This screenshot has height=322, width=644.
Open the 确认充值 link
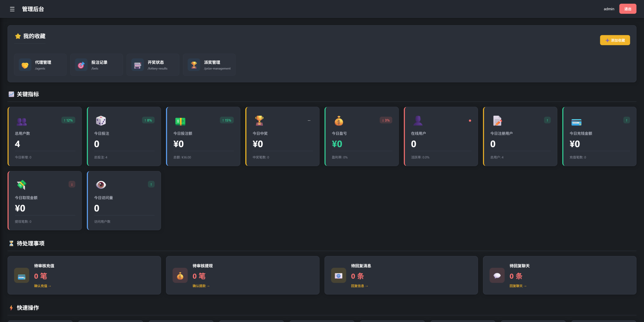point(43,286)
